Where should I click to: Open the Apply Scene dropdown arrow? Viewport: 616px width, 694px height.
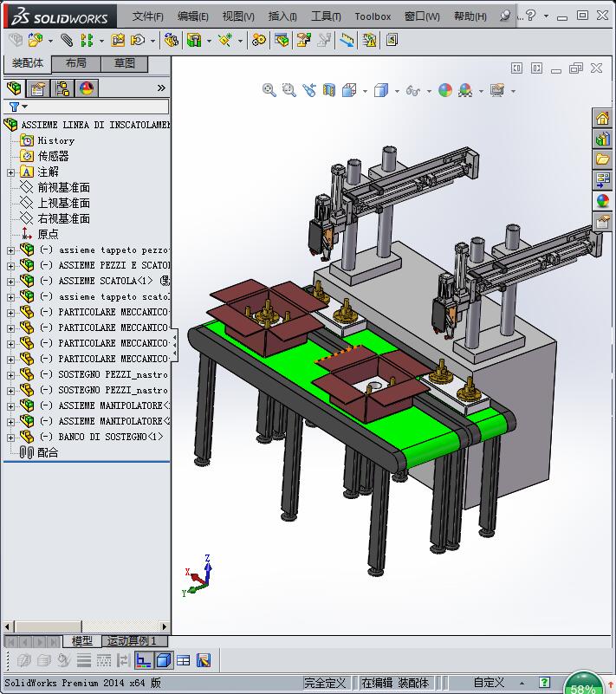(x=481, y=91)
